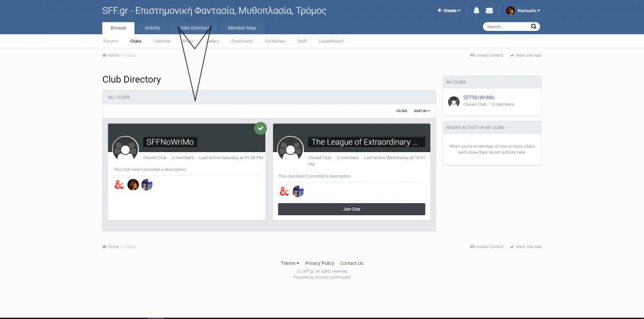The image size is (644, 319).
Task: Open the SFFNoWriMo club card avatar
Action: 125,149
